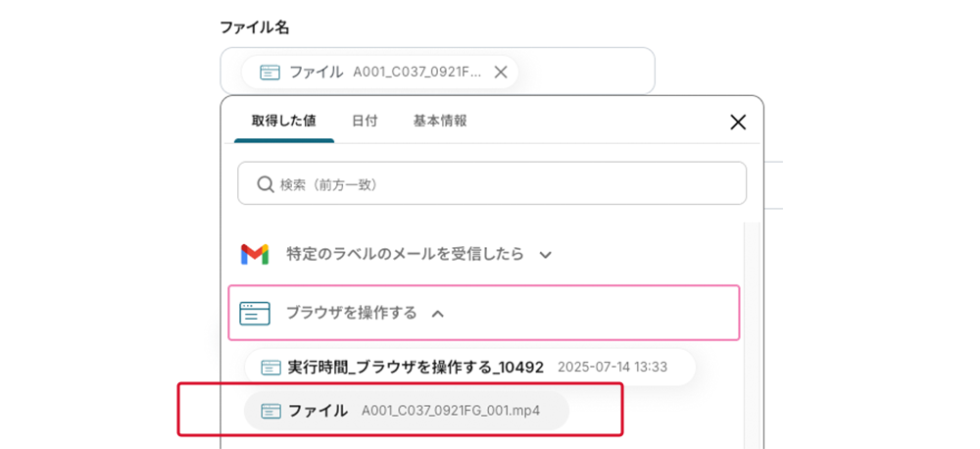Select the ファイル A001_C037_0921F... chip label

tap(382, 72)
